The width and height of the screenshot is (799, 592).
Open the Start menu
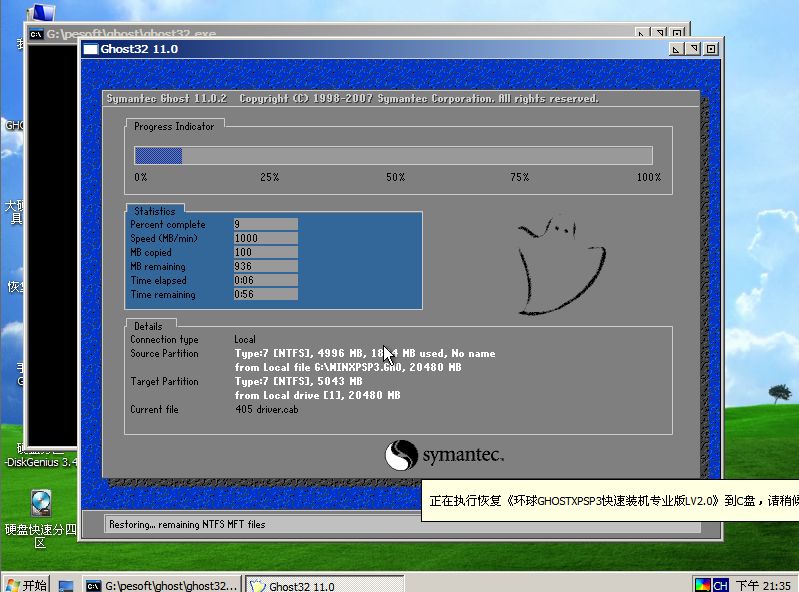[x=27, y=585]
